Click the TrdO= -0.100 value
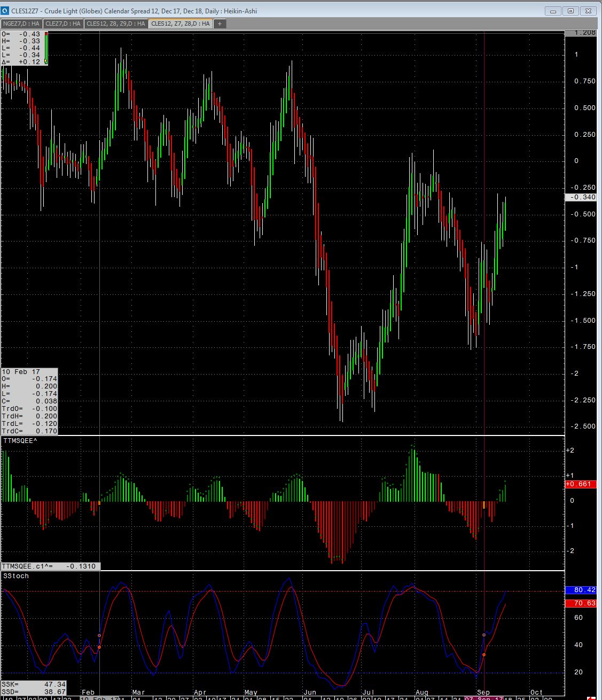The width and height of the screenshot is (602, 700). (x=29, y=409)
